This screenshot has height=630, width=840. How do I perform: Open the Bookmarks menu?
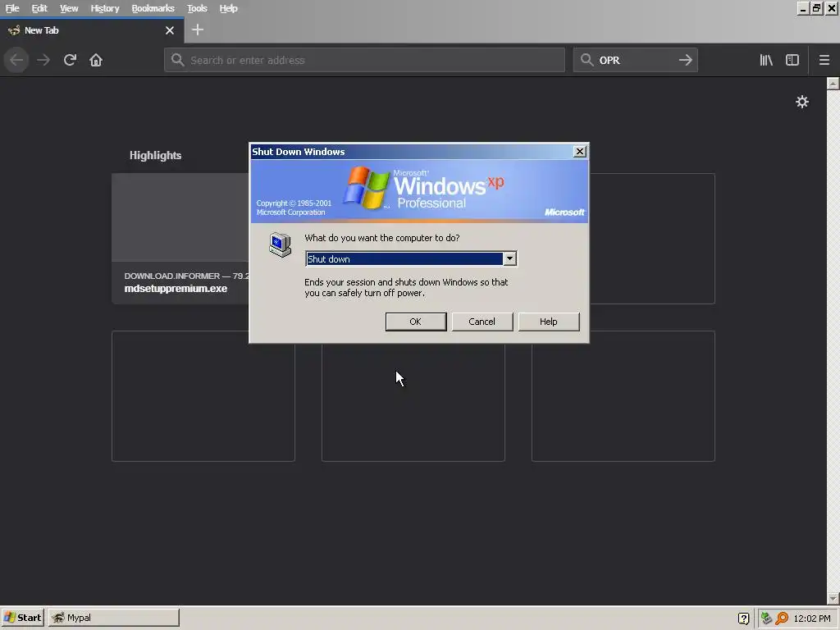point(153,8)
